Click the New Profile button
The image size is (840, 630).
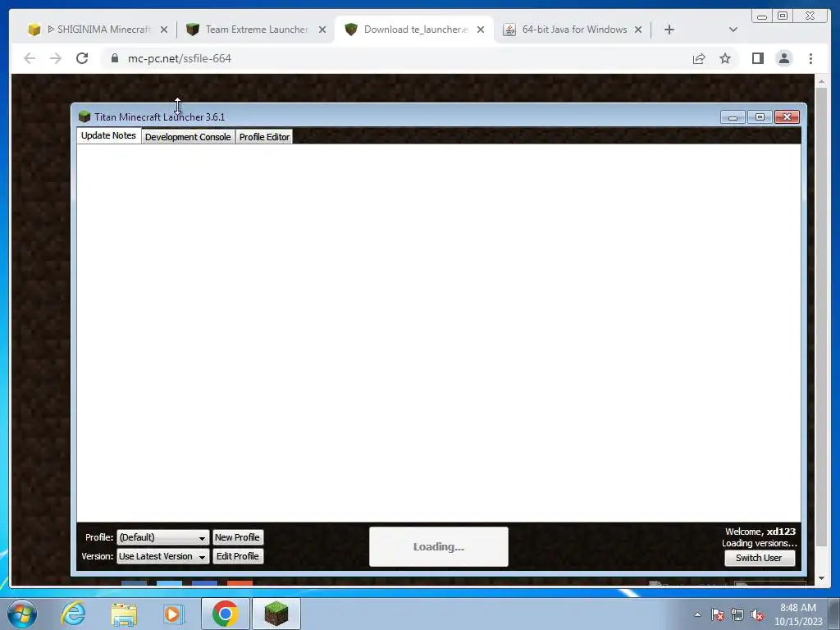pyautogui.click(x=237, y=537)
